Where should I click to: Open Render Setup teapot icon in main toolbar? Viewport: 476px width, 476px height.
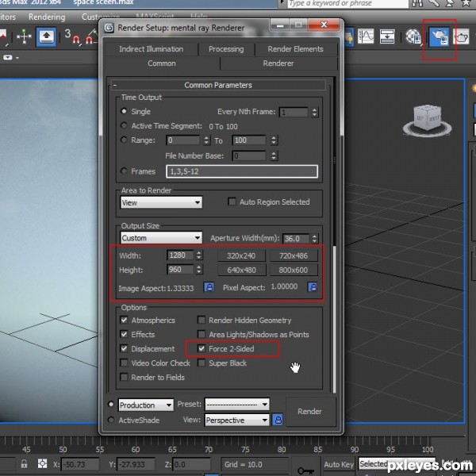[439, 36]
